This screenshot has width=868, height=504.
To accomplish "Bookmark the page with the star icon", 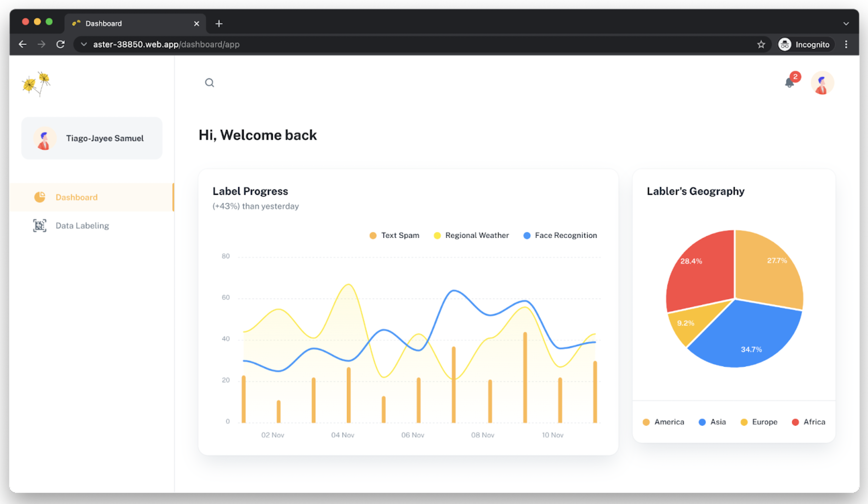I will (761, 44).
